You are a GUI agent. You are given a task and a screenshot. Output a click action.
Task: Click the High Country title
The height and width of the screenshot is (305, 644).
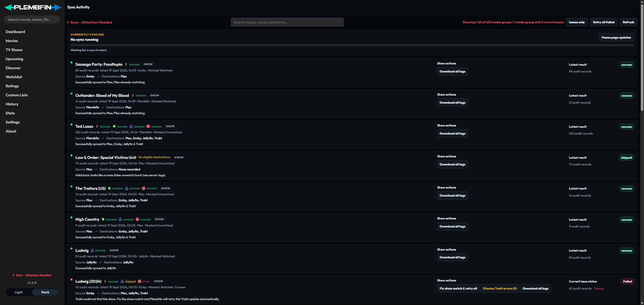[x=87, y=219]
